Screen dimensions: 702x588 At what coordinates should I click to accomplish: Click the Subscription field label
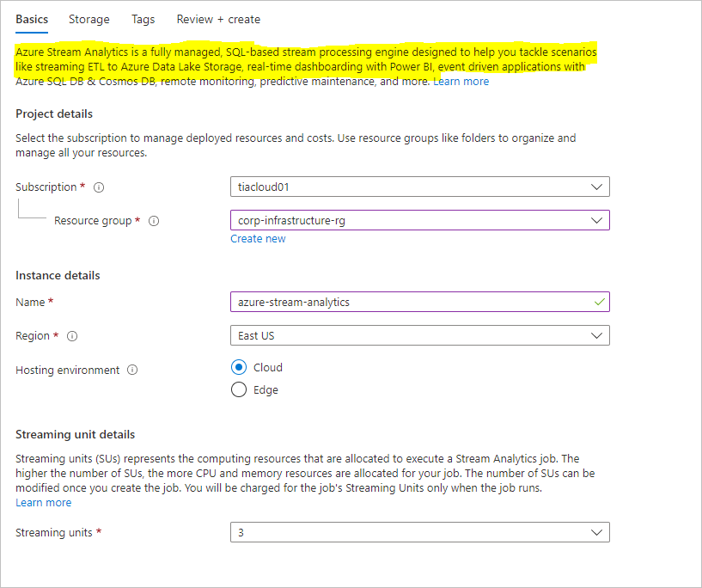pyautogui.click(x=46, y=187)
